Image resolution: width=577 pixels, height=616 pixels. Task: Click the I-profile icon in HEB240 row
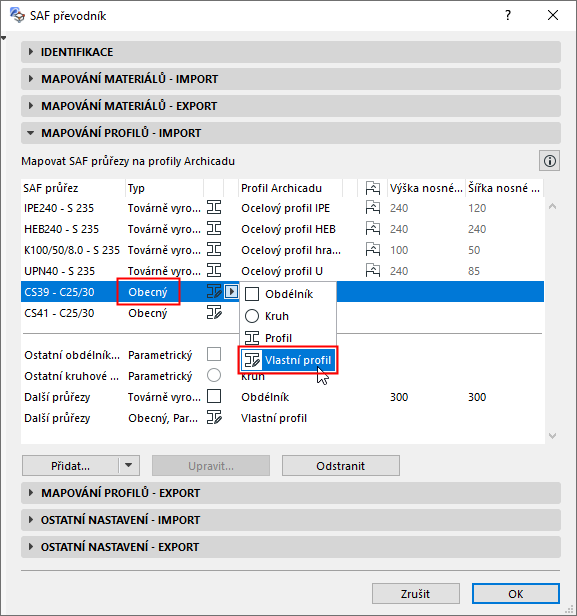pos(214,229)
